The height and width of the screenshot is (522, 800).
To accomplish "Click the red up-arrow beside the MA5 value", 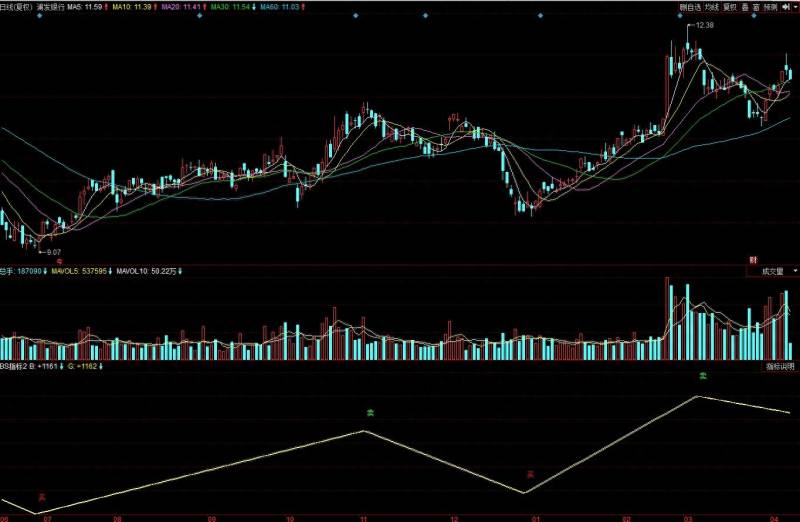I will click(106, 7).
